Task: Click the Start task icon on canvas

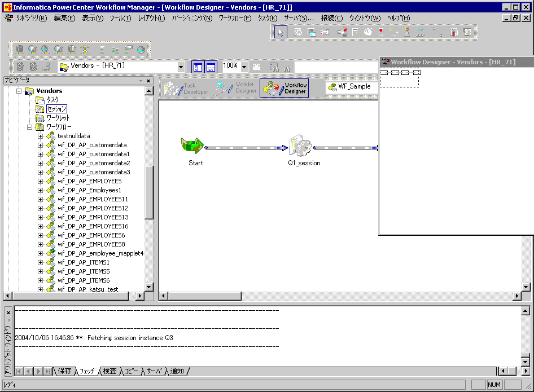Action: pyautogui.click(x=192, y=146)
